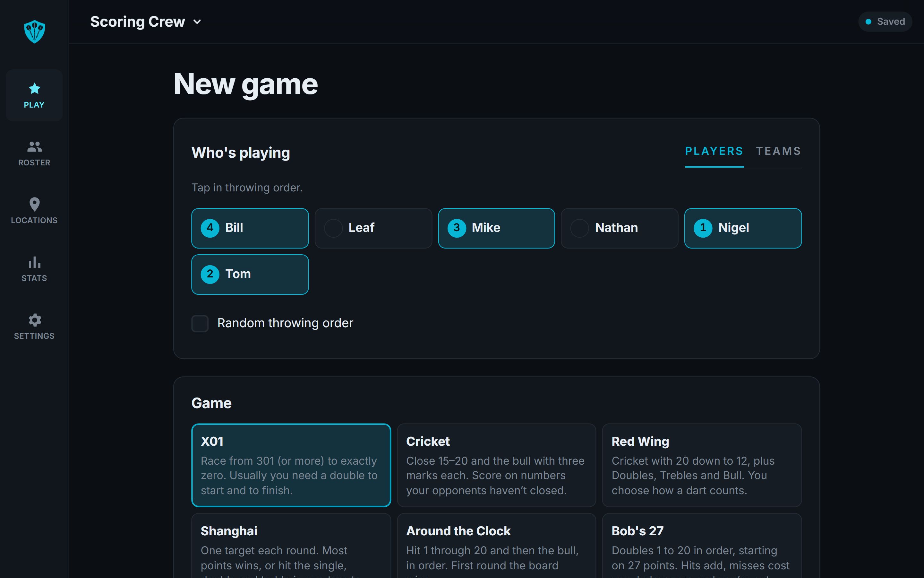Click the Saved status indicator
Image resolution: width=924 pixels, height=578 pixels.
tap(885, 22)
